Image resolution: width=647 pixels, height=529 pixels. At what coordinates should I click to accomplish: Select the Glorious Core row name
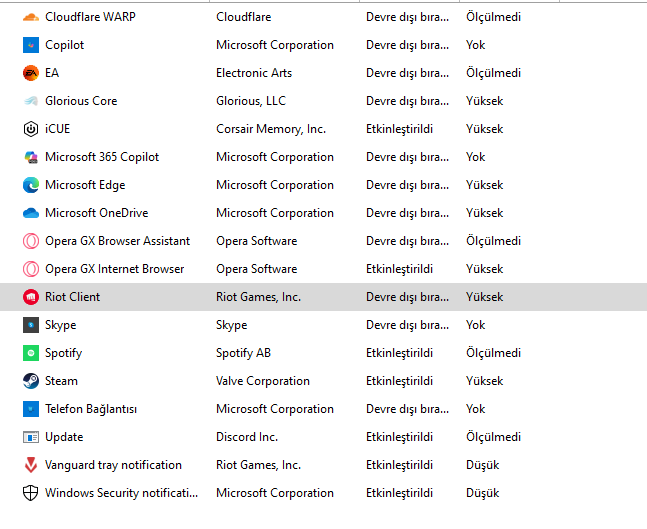pyautogui.click(x=81, y=101)
